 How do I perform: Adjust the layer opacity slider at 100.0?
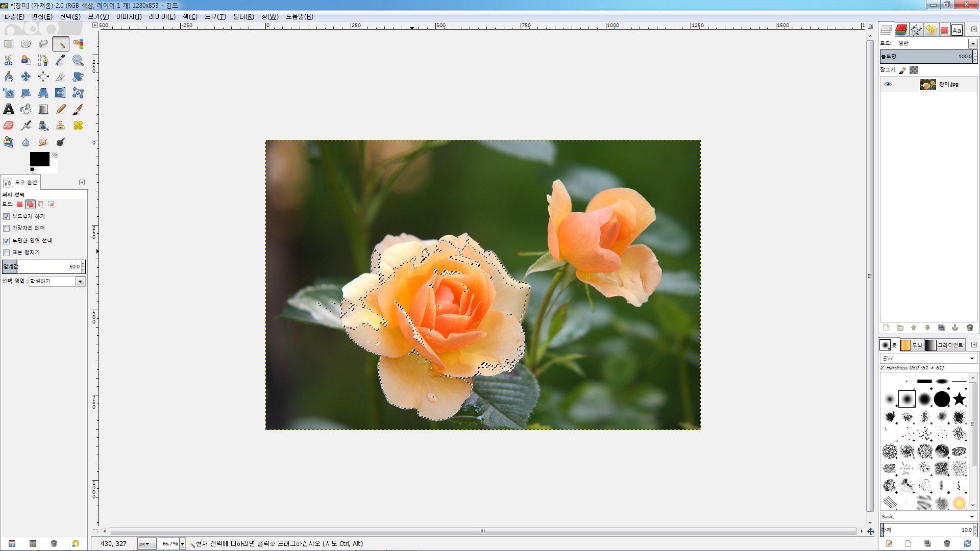[x=926, y=57]
